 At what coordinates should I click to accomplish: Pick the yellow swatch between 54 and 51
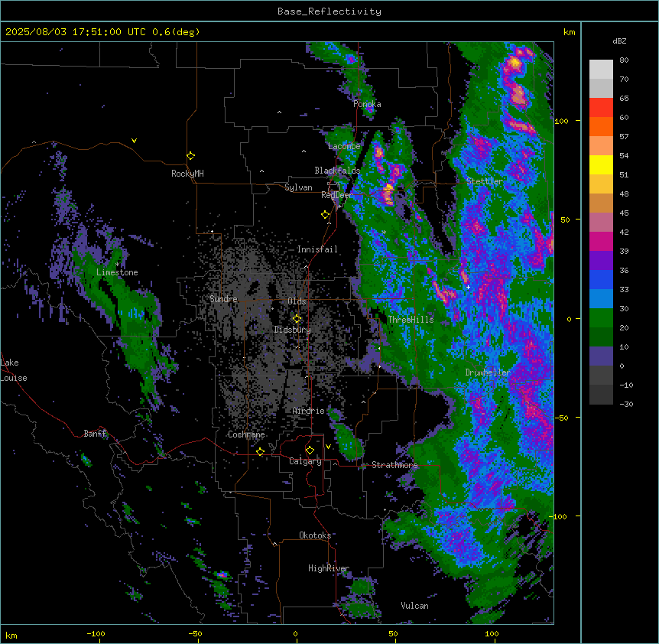[601, 164]
